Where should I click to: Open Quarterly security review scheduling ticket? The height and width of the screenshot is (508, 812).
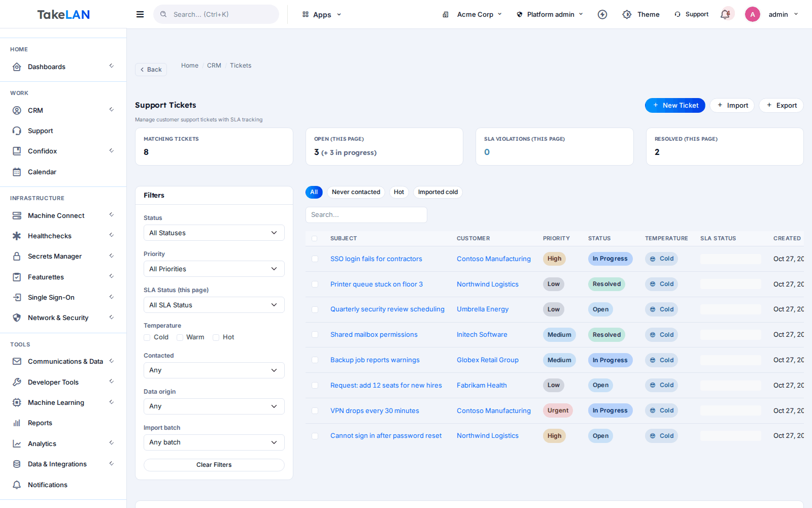387,309
